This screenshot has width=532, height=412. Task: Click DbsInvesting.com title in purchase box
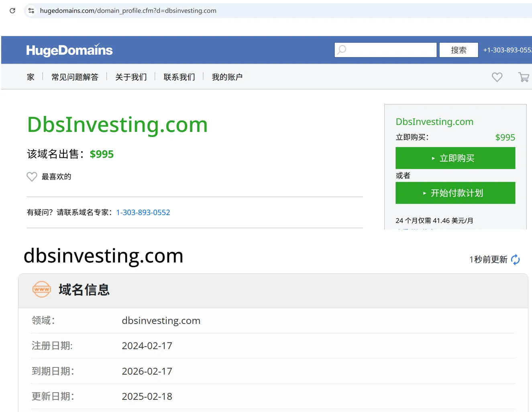pyautogui.click(x=434, y=121)
